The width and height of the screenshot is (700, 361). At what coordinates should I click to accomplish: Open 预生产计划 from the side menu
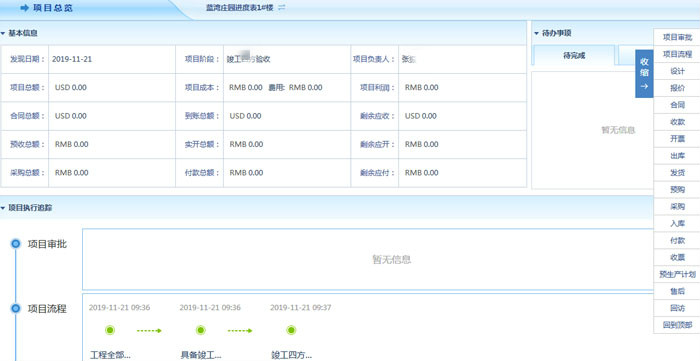[x=677, y=274]
